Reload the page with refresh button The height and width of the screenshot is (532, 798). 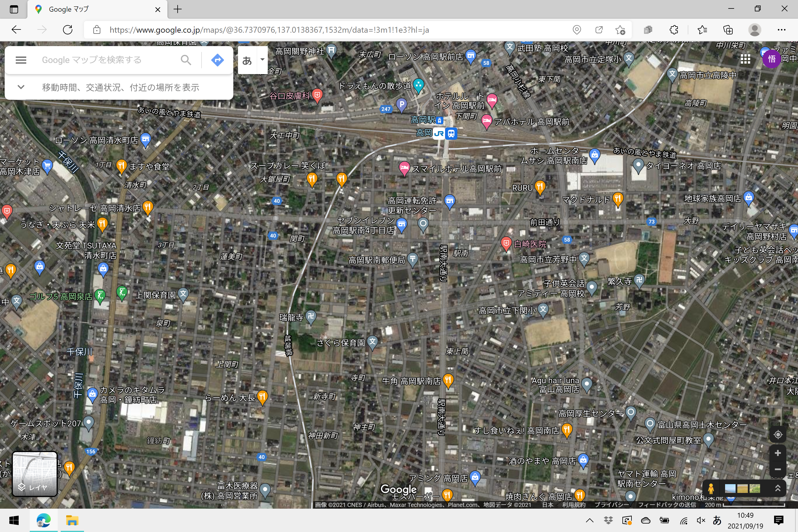point(68,30)
